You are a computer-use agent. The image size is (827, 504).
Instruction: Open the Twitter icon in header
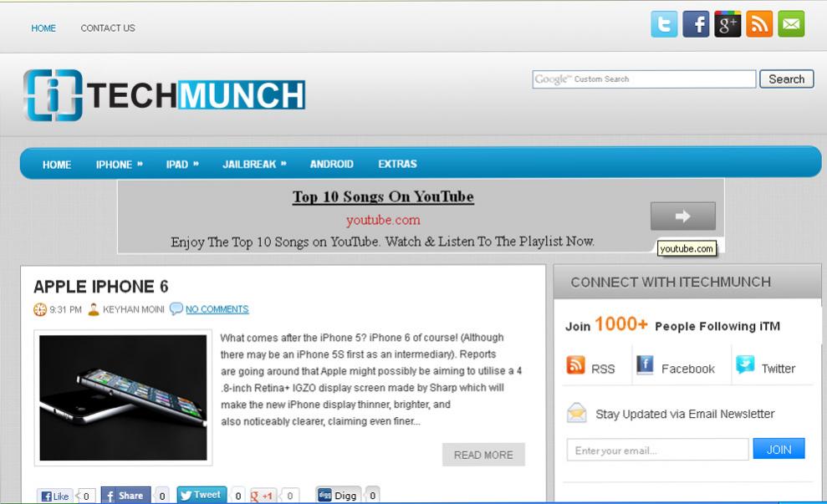click(x=664, y=23)
